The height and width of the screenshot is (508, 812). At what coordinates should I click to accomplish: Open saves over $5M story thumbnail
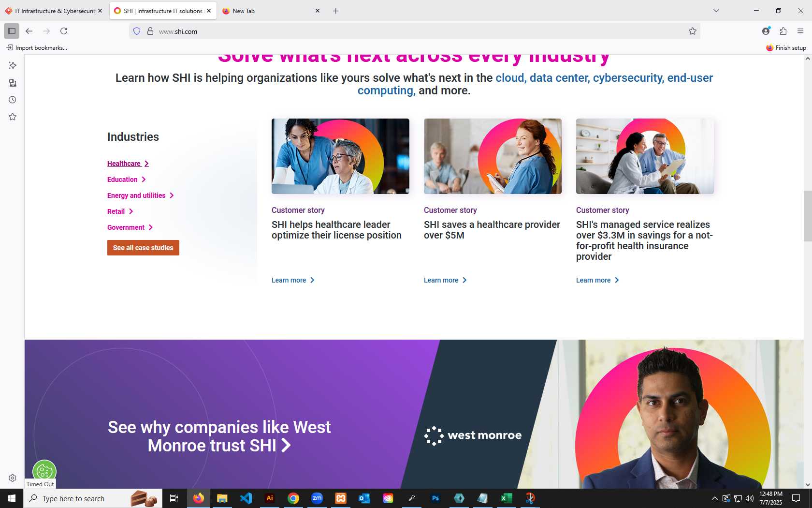[493, 156]
